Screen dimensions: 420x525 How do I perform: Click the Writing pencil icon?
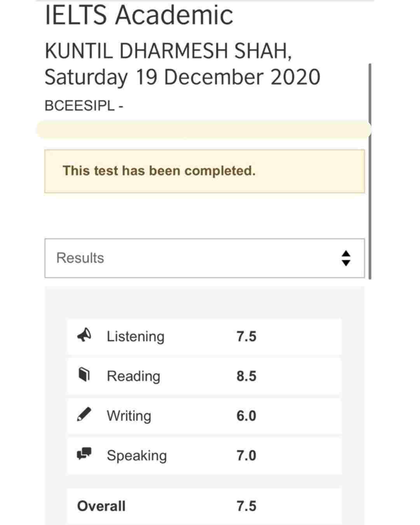tap(84, 415)
